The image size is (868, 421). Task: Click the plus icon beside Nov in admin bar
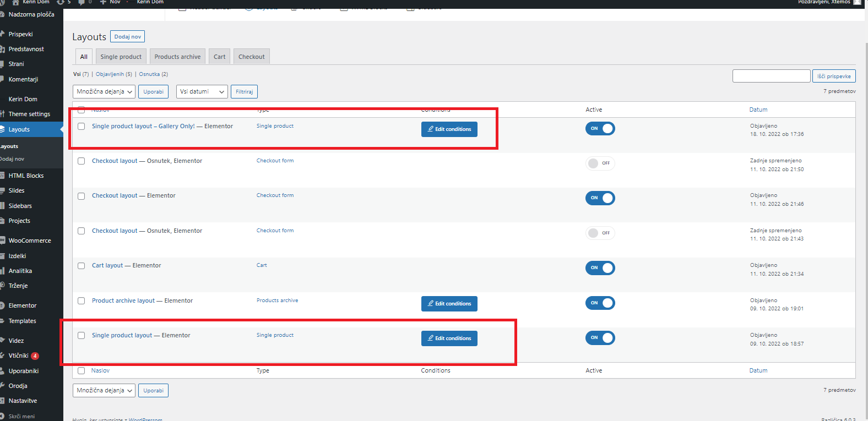[103, 2]
